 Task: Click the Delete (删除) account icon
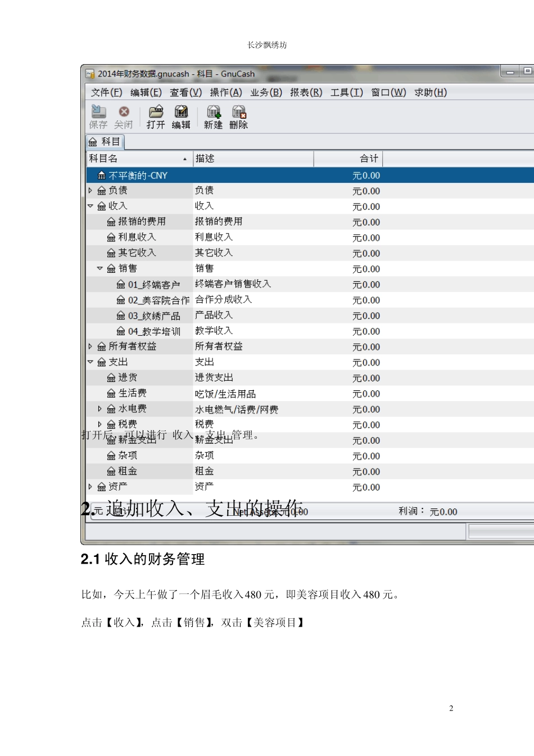coord(239,111)
